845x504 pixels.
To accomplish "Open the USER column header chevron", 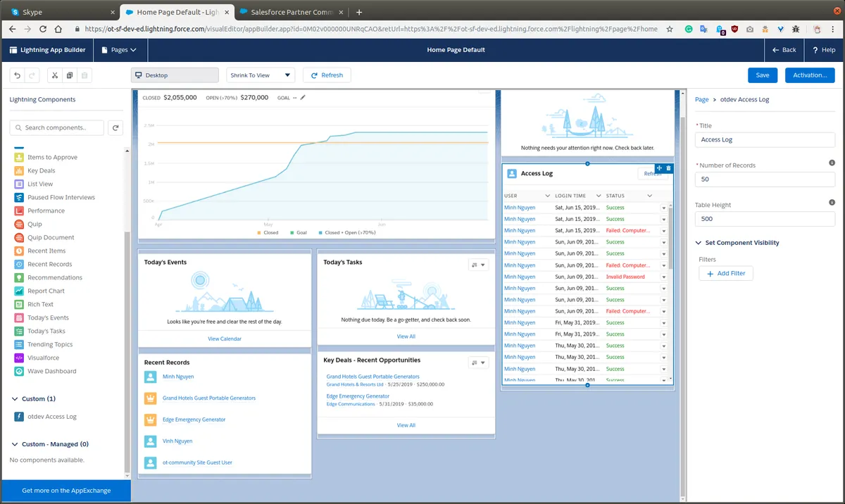I will click(547, 196).
